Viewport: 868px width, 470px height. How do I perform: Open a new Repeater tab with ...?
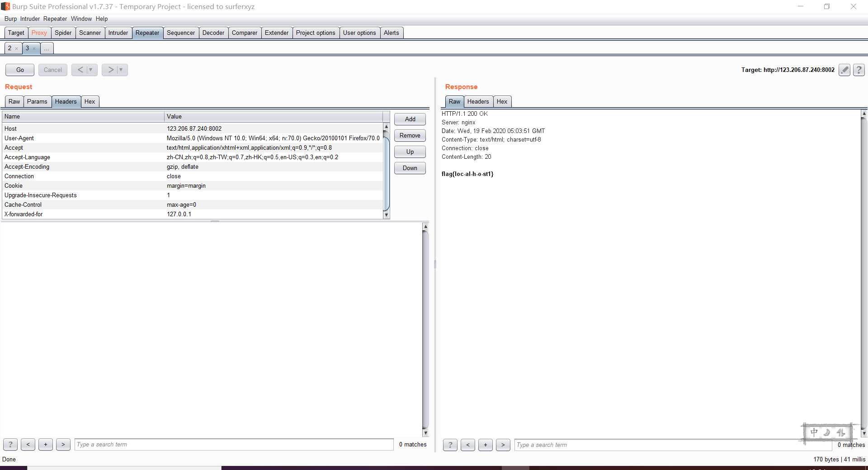click(x=47, y=48)
